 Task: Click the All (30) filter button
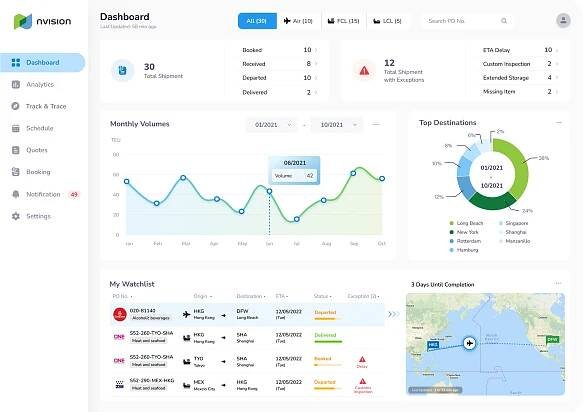(257, 21)
